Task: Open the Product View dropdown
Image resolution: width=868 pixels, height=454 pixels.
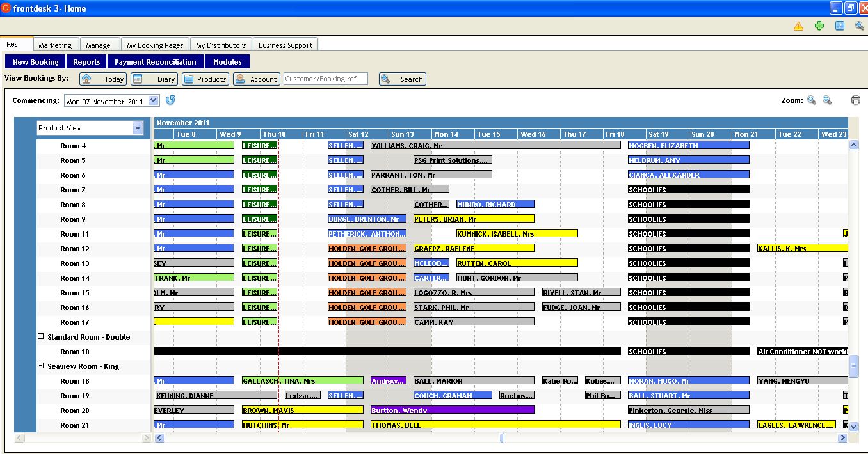Action: click(x=138, y=128)
